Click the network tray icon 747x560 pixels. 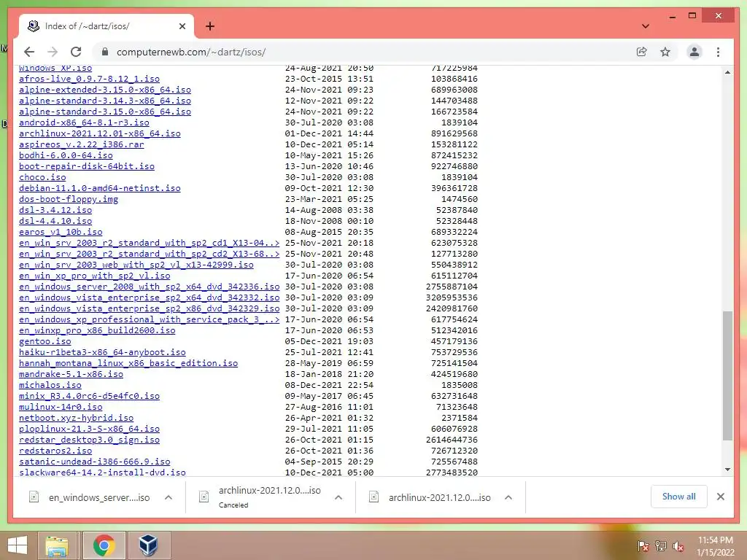point(661,545)
